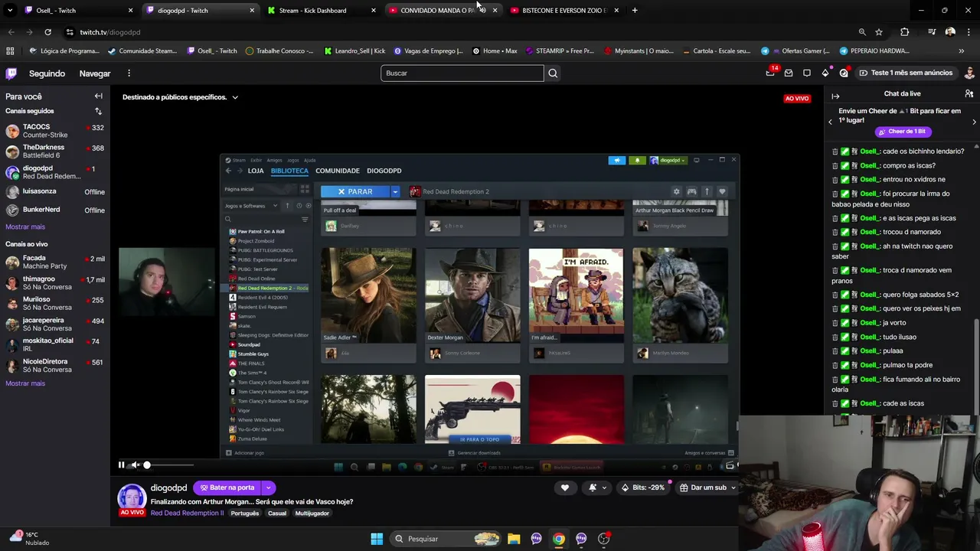Reload the browser page
The image size is (980, 551).
pyautogui.click(x=47, y=32)
